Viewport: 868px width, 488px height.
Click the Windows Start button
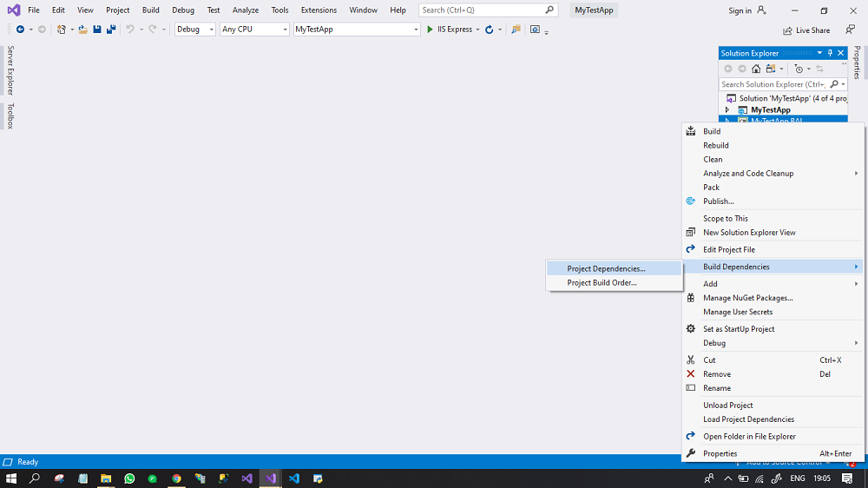(11, 478)
